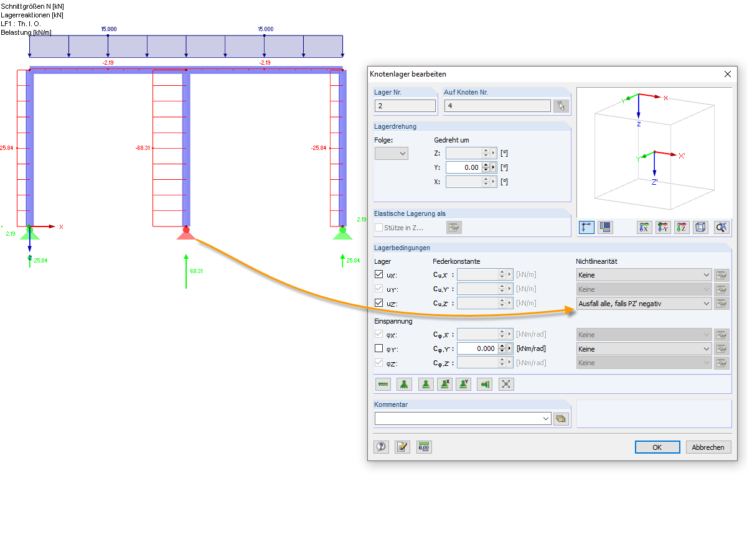Open dialog help icon
This screenshot has width=747, height=560.
382,447
